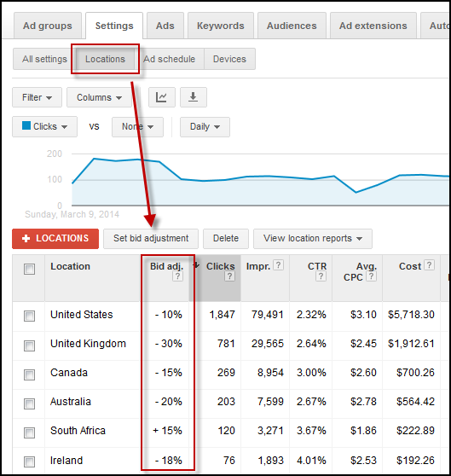The width and height of the screenshot is (451, 476).
Task: Click Canada's - 15% bid adjustment
Action: (x=169, y=373)
